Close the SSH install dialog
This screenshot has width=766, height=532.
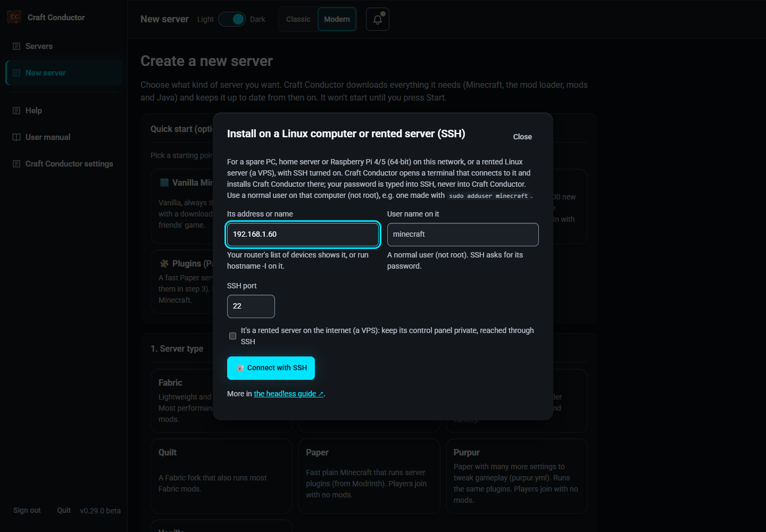pyautogui.click(x=522, y=137)
